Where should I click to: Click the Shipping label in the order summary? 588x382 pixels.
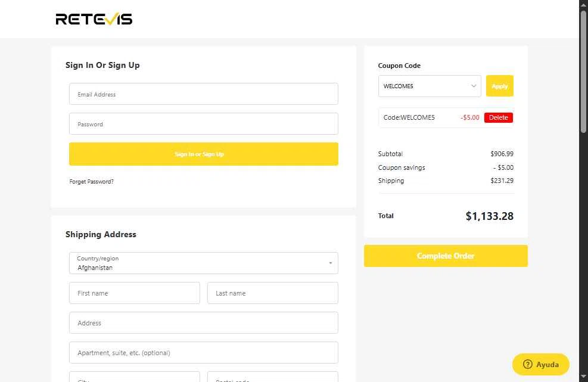tap(391, 181)
